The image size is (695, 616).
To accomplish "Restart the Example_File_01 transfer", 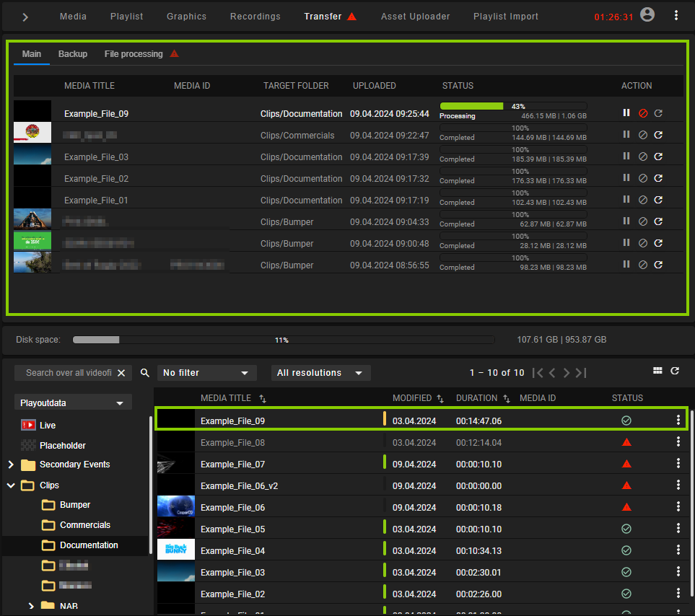I will pos(658,200).
